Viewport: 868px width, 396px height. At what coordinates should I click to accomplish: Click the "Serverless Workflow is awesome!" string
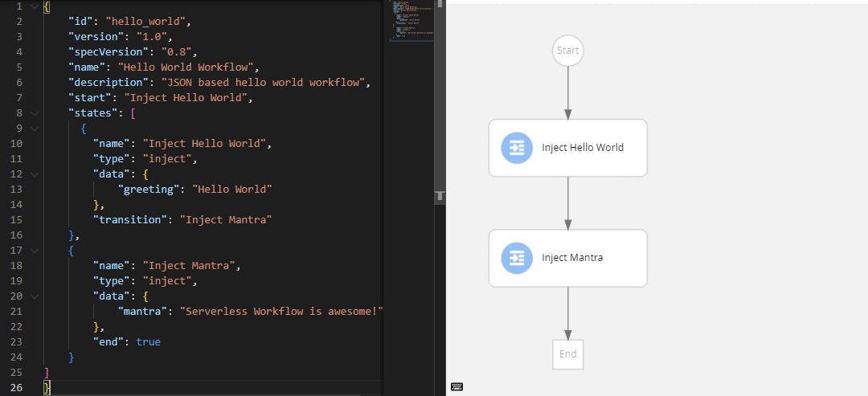[281, 312]
